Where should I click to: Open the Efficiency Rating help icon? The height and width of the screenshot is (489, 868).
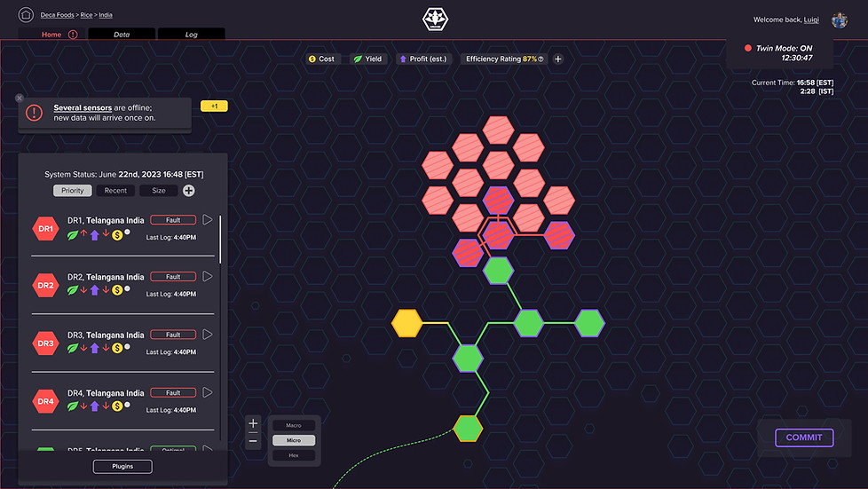coord(541,59)
